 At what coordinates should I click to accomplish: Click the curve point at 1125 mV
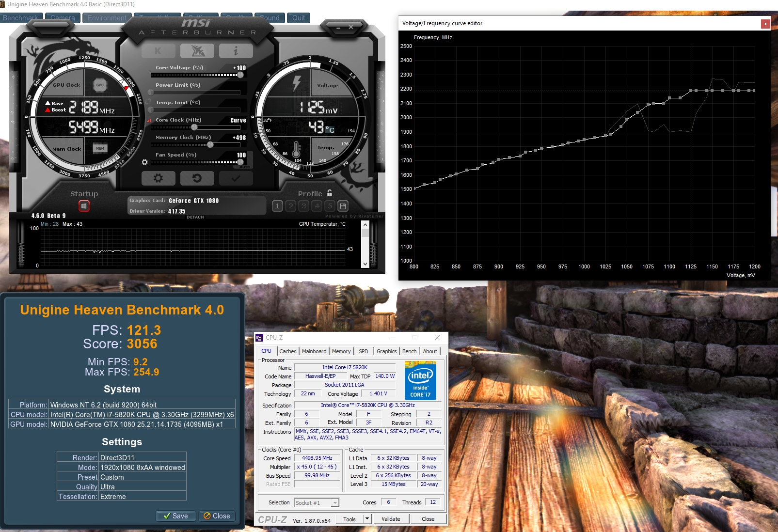click(x=691, y=91)
